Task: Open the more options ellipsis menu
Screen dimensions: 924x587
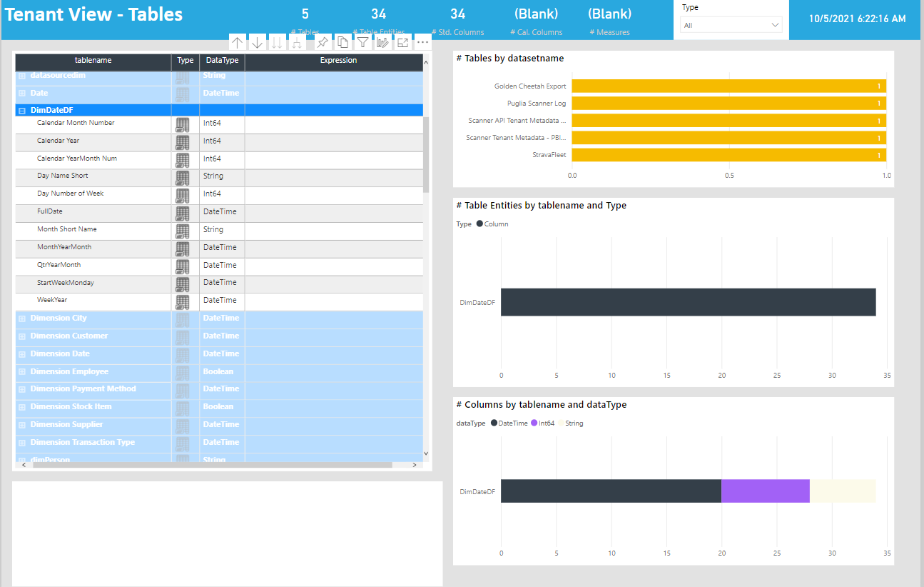Action: point(422,41)
